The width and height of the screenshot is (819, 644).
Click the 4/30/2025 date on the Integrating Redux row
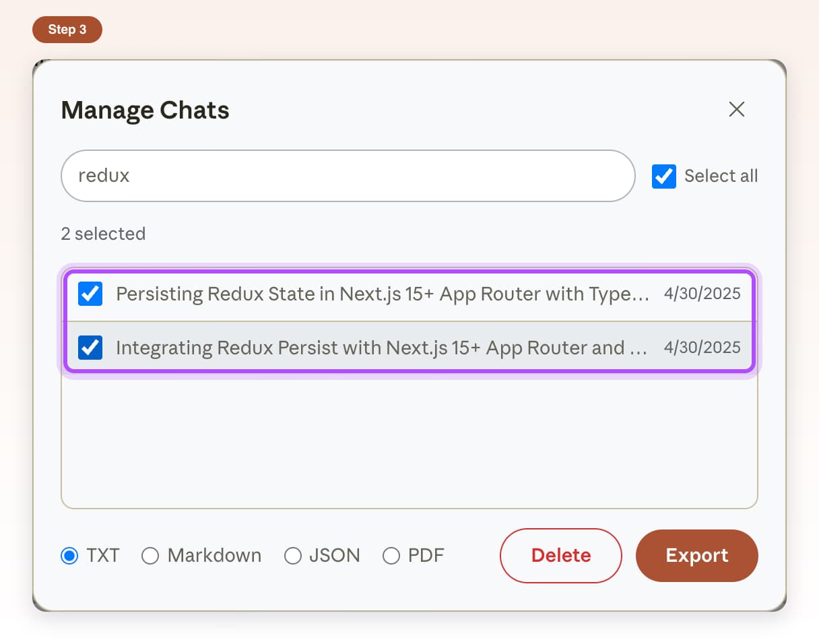coord(702,348)
